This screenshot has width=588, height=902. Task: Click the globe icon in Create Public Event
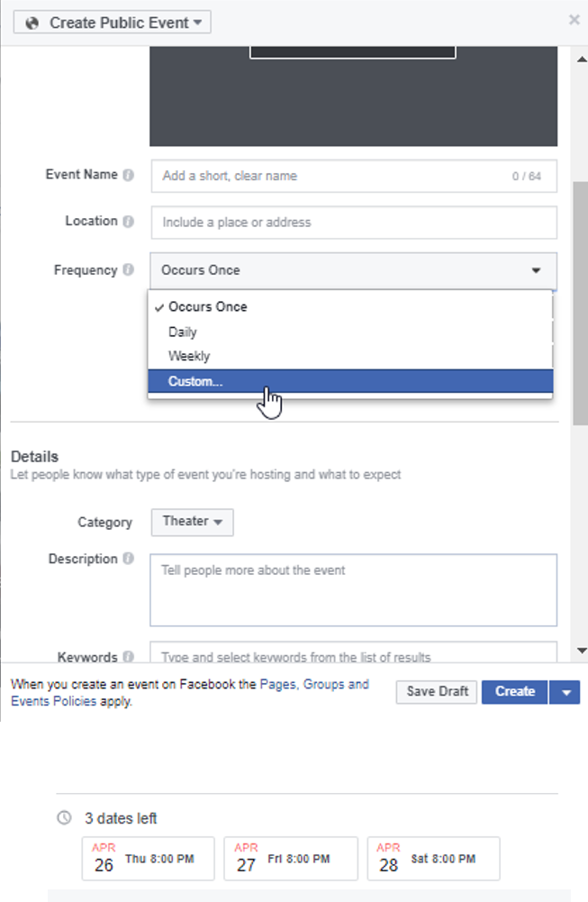tap(32, 23)
